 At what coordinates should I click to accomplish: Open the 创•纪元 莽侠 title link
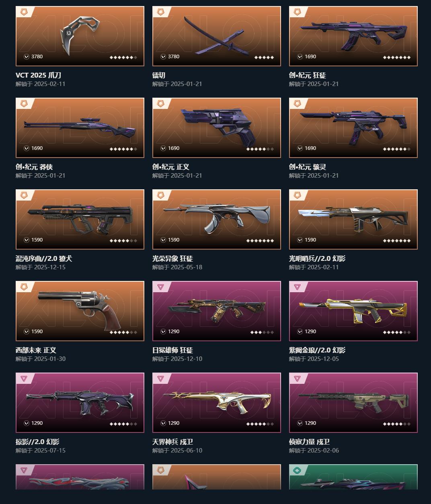(34, 167)
